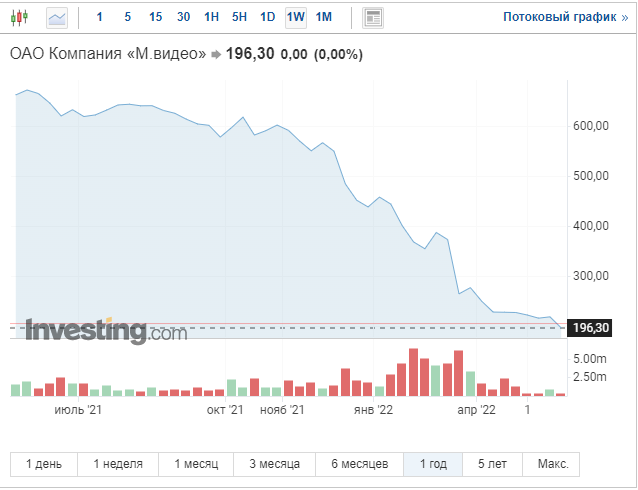
Task: Show the 3 месяца range
Action: click(x=275, y=464)
